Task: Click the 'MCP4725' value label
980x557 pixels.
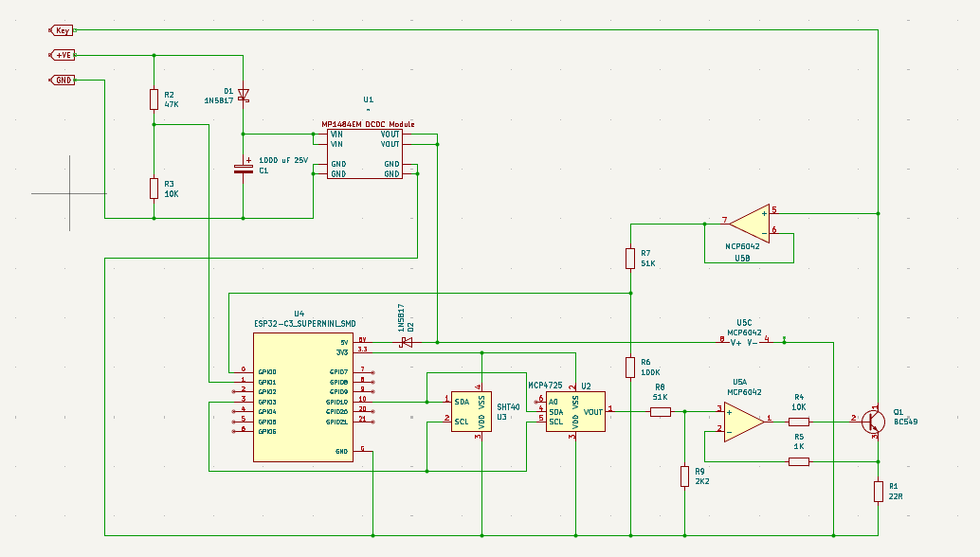Action: [x=545, y=386]
